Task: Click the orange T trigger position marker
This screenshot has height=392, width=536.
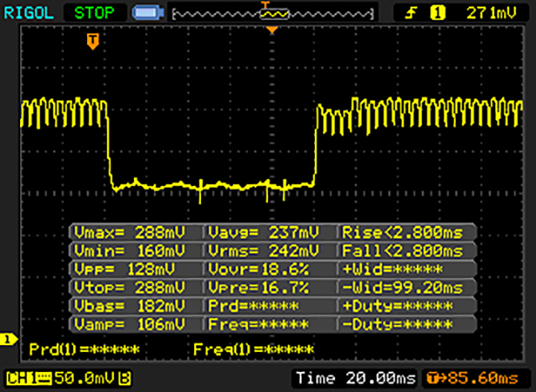Action: pyautogui.click(x=92, y=40)
